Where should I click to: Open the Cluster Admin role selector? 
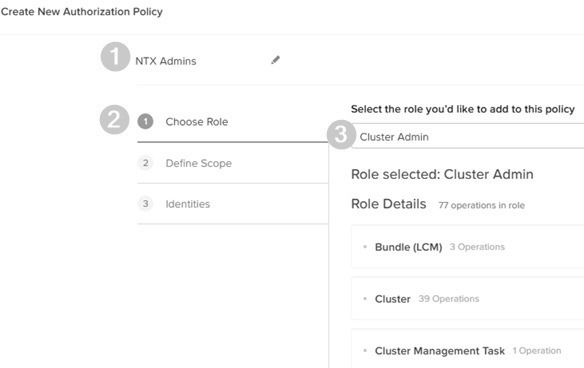(468, 137)
